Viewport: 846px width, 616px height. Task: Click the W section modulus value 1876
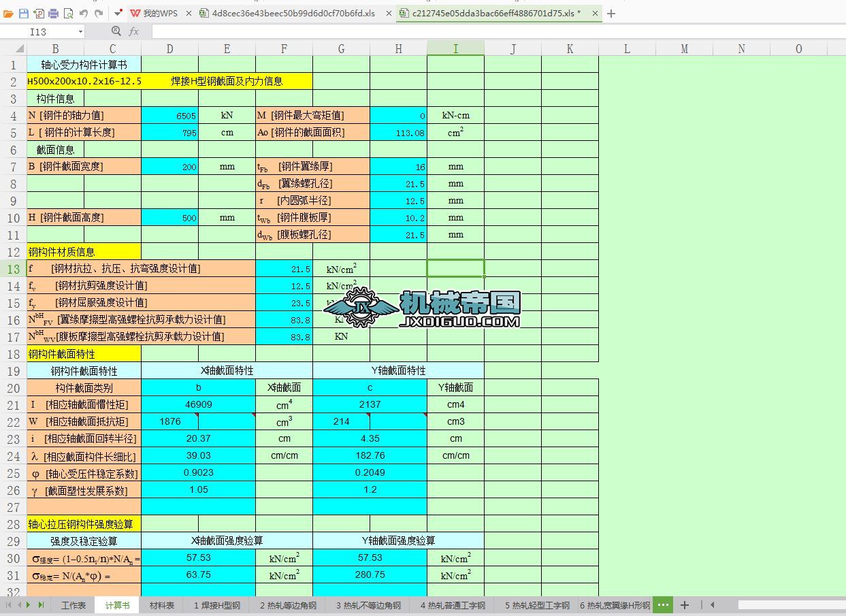point(169,421)
